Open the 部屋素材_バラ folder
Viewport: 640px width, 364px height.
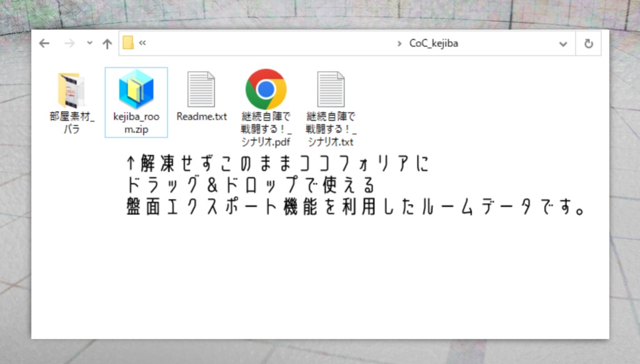[71, 91]
